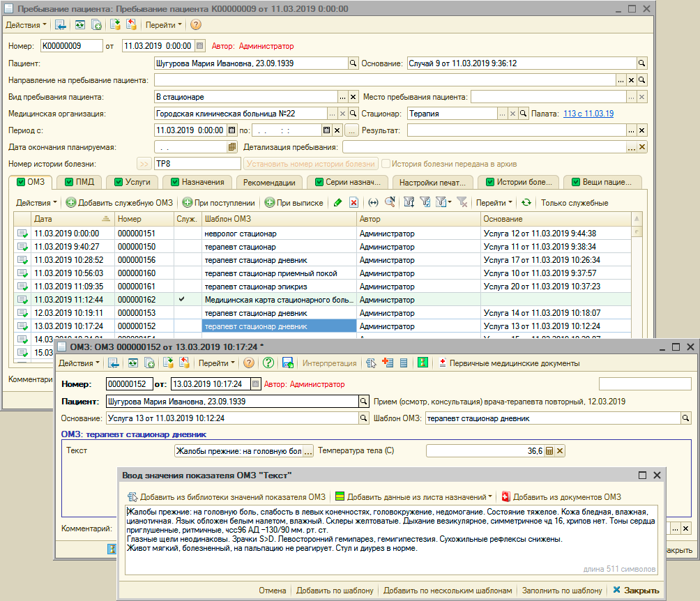The height and width of the screenshot is (601, 700).
Task: Expand the Действия dropdown in main toolbar
Action: (26, 25)
